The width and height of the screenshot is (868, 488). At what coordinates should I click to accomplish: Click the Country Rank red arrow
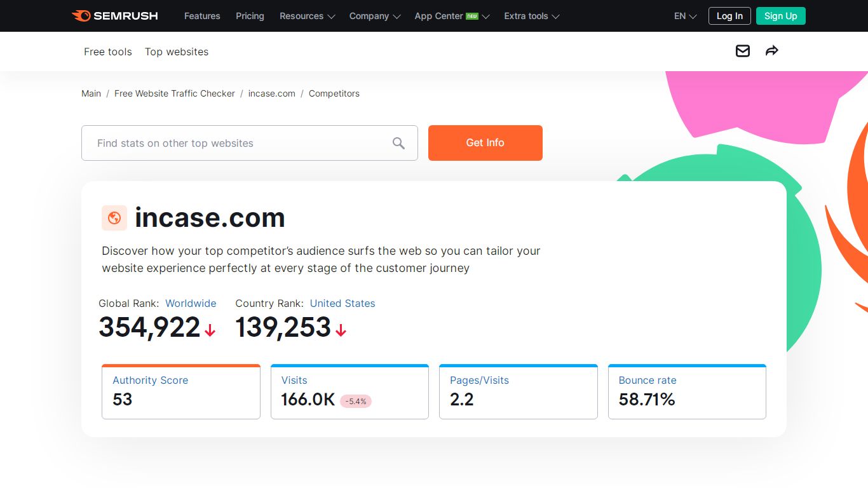[x=341, y=330]
